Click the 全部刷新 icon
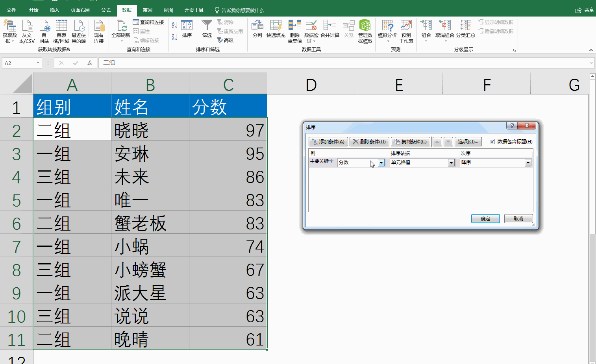The height and width of the screenshot is (364, 596). click(x=121, y=28)
